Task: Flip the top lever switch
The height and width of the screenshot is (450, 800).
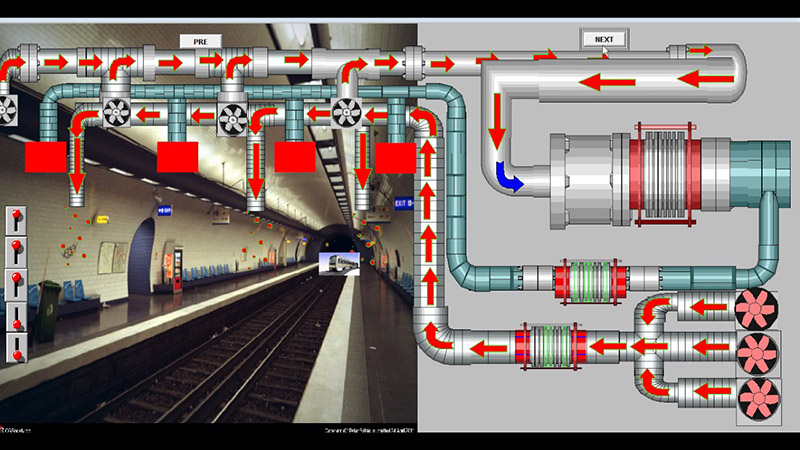Action: click(17, 220)
